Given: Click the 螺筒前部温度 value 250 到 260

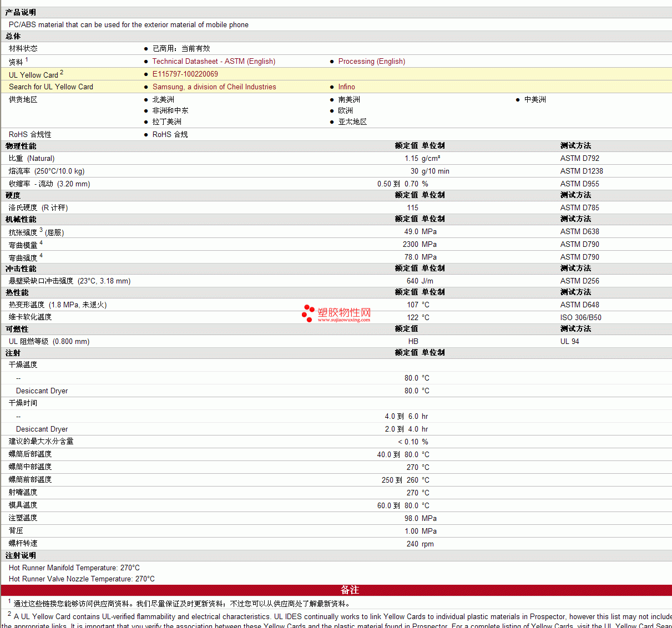Looking at the screenshot, I should [x=400, y=480].
